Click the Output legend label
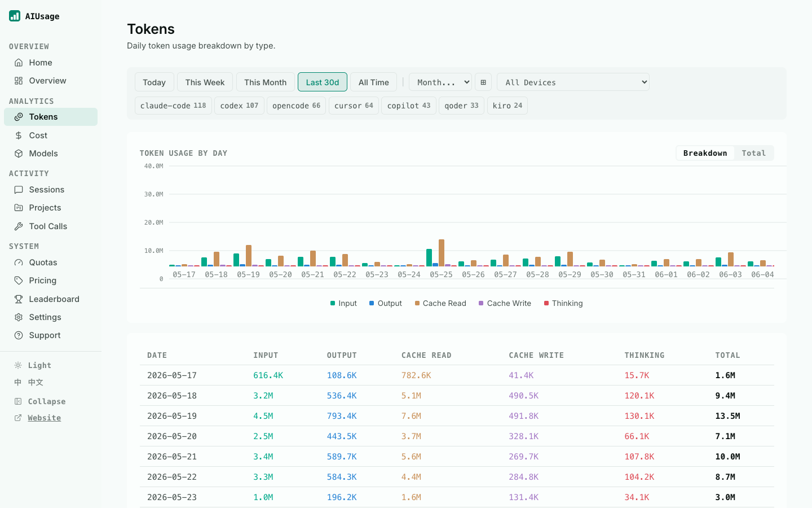This screenshot has width=812, height=508. tap(390, 303)
